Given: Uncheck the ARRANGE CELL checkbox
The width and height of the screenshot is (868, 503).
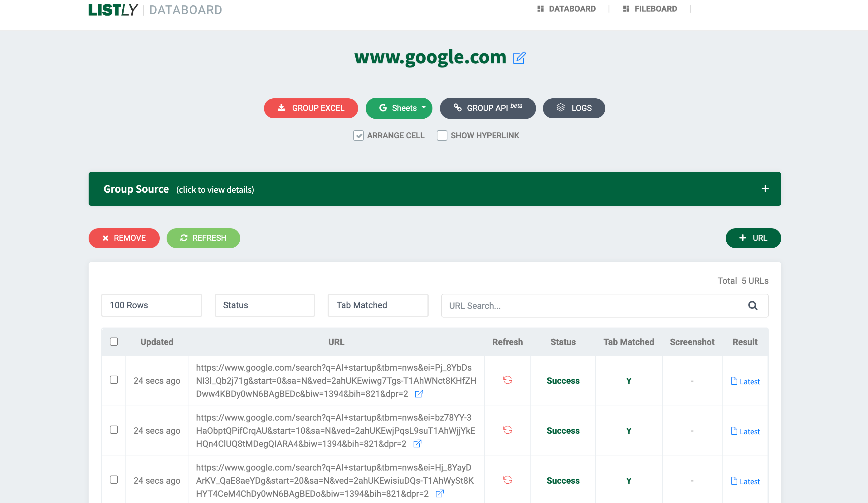Looking at the screenshot, I should 358,136.
